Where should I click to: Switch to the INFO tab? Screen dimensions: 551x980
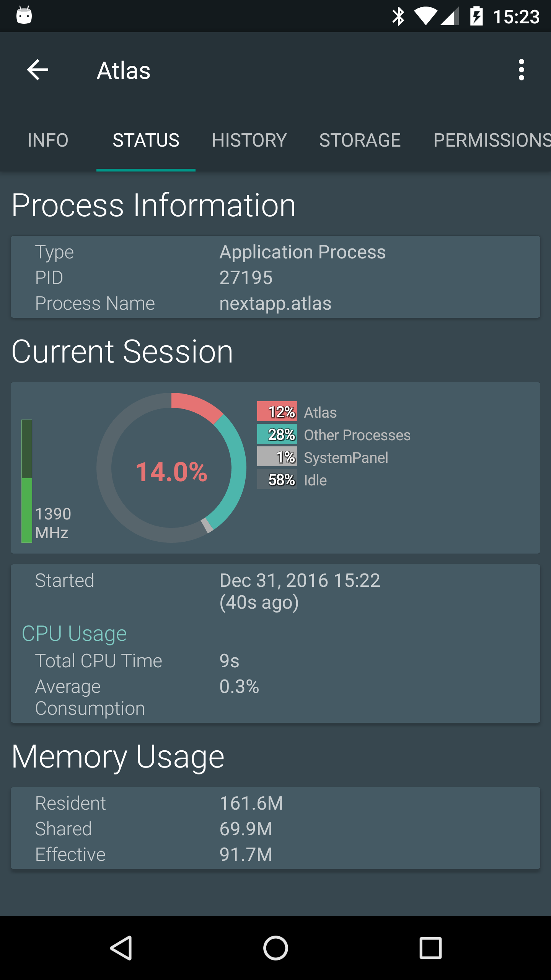(x=48, y=140)
